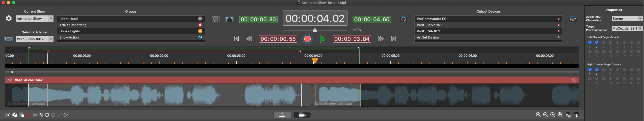Zoom out on the timeline

click(545, 115)
